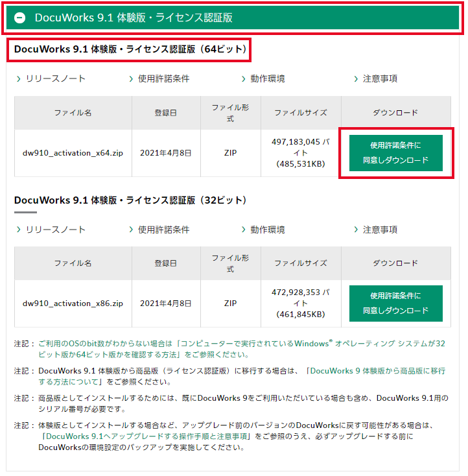
Task: Click the 64ビット section heading
Action: 130,49
